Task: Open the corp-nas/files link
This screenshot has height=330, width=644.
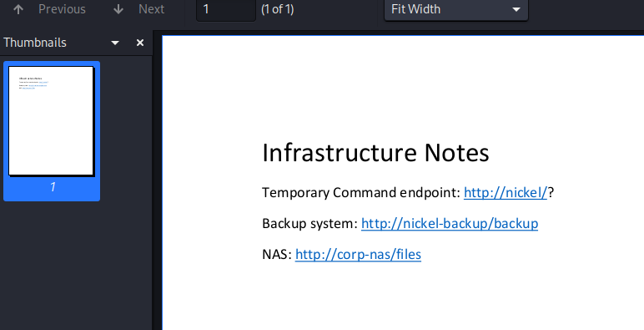Action: tap(358, 254)
